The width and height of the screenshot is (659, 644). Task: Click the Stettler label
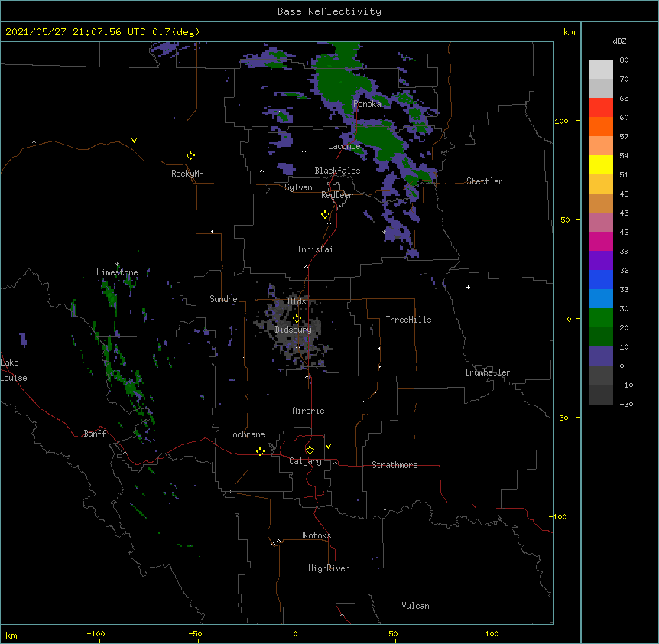point(485,181)
